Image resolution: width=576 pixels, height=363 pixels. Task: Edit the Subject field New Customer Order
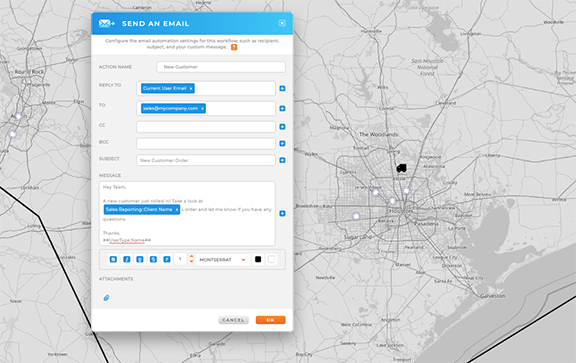(x=206, y=160)
